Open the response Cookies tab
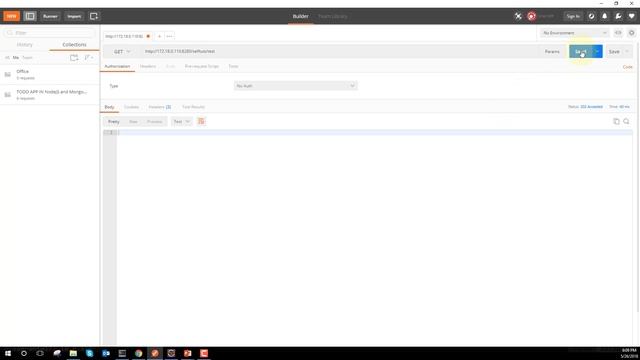The height and width of the screenshot is (360, 640). (131, 107)
